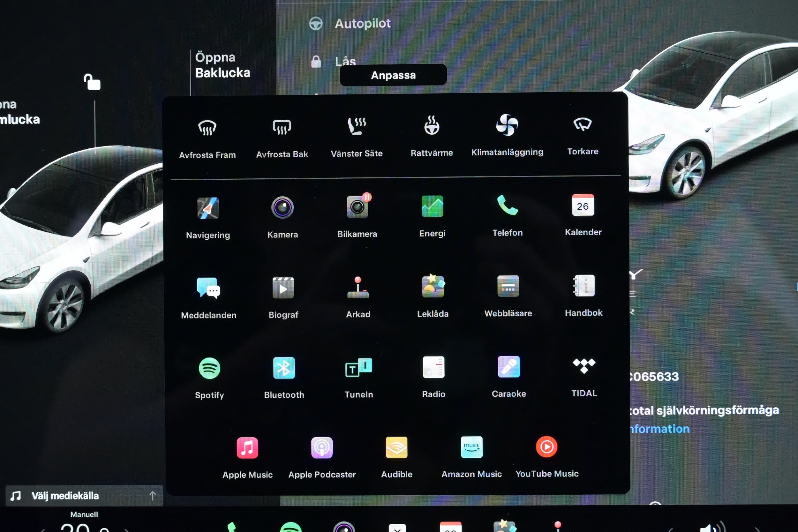Launch Amazon Music

tap(471, 457)
